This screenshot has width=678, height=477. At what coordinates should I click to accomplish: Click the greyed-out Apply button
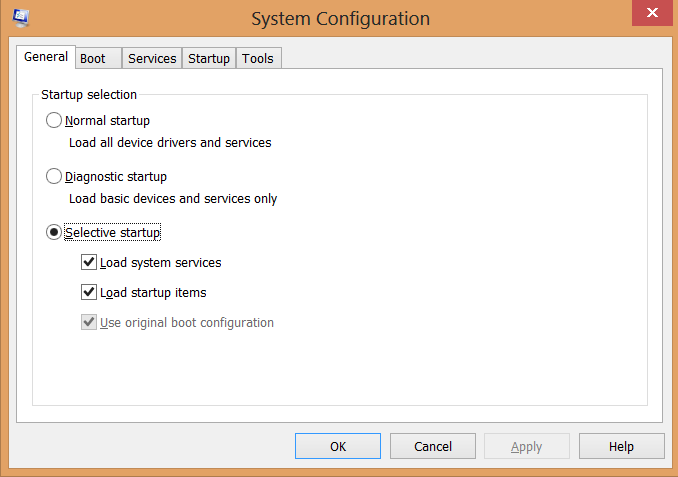(526, 446)
